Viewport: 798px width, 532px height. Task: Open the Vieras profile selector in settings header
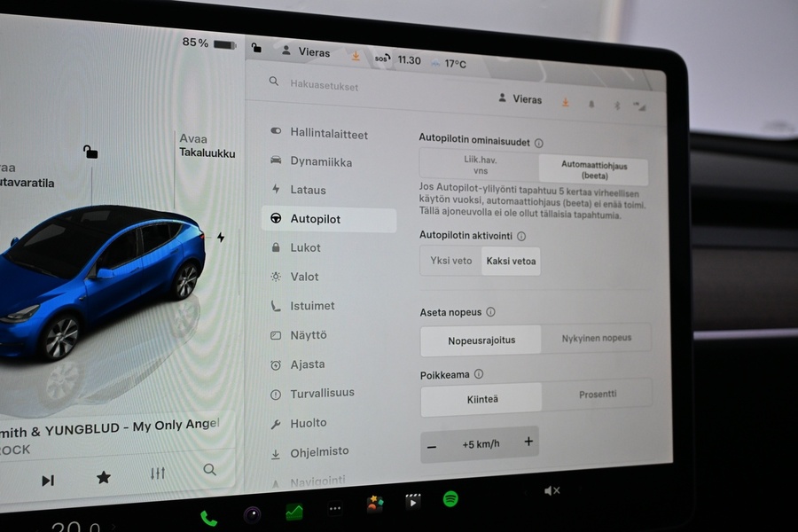(521, 99)
